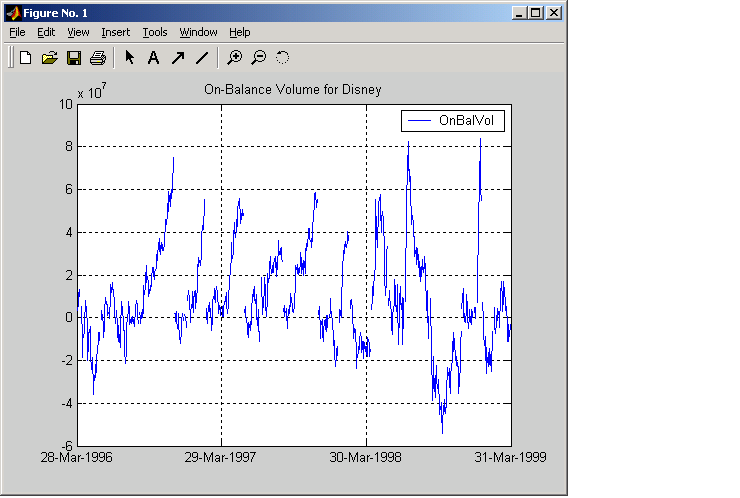Image resolution: width=740 pixels, height=498 pixels.
Task: Click the plot title 'On-Balance Volume for Disney'
Action: 293,90
